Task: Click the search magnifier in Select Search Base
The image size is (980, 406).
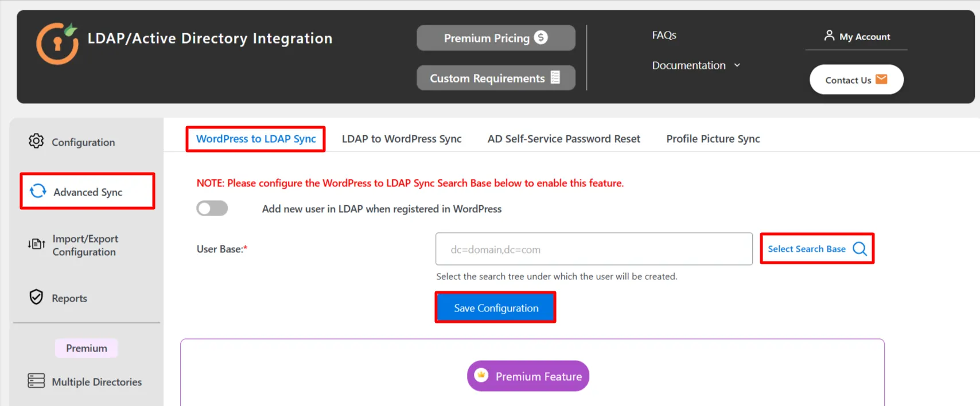Action: tap(860, 249)
